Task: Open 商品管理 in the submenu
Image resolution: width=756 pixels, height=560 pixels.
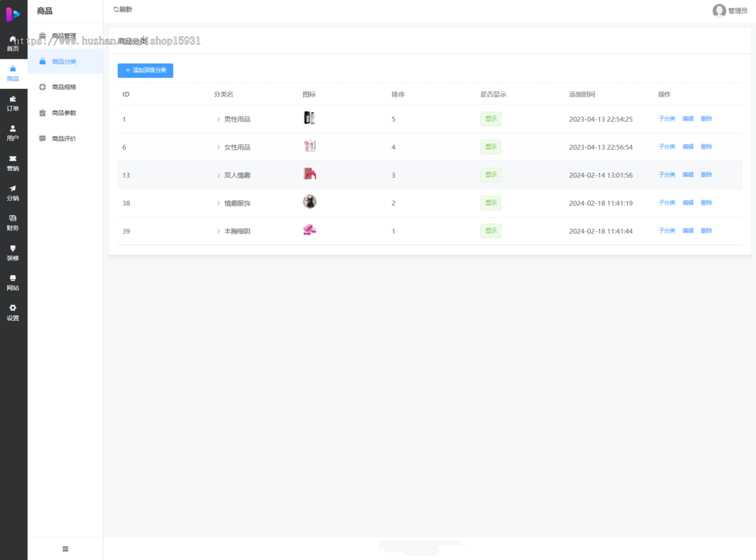Action: coord(66,36)
